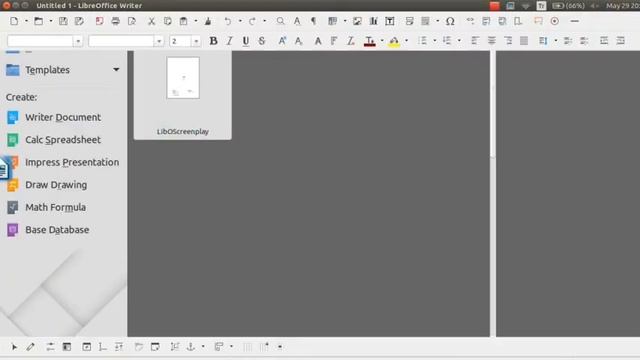Viewport: 640px width, 360px height.
Task: Apply the yellow highlighting color
Action: pyautogui.click(x=394, y=41)
